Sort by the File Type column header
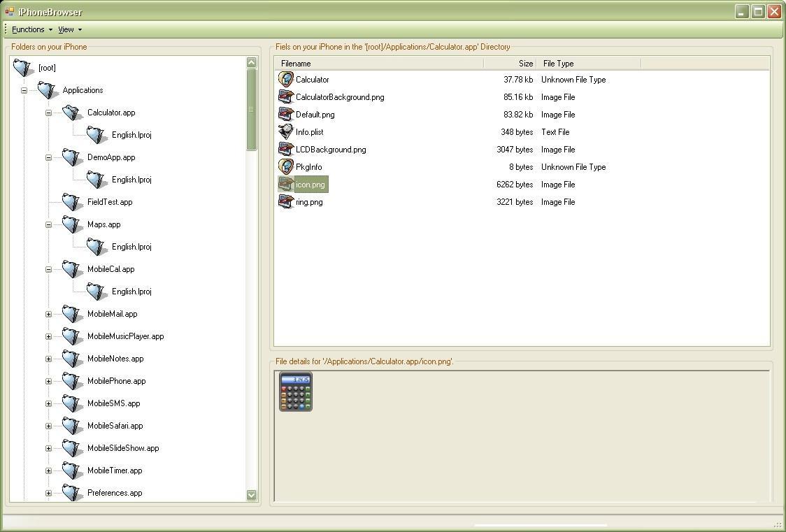 tap(589, 64)
